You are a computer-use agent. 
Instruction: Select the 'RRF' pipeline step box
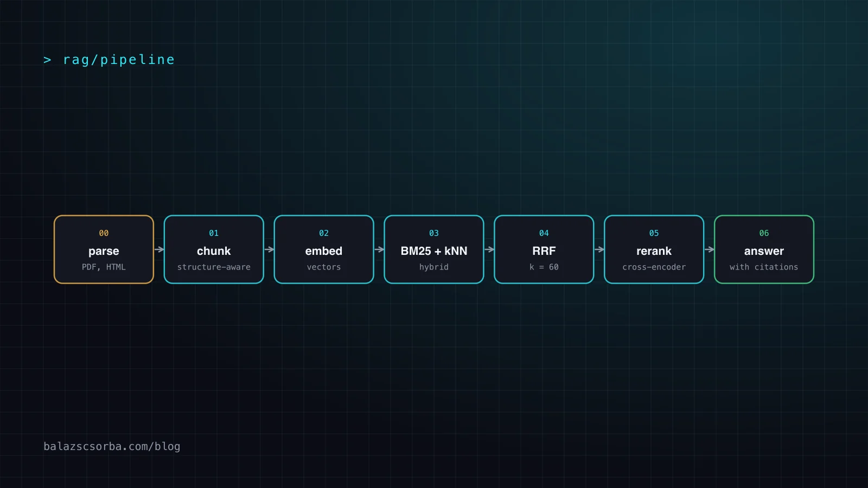coord(544,249)
